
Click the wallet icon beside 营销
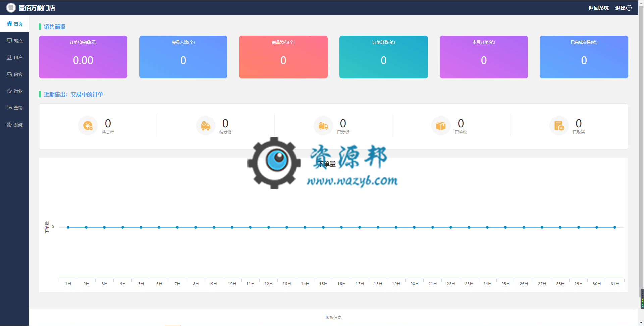[x=9, y=108]
